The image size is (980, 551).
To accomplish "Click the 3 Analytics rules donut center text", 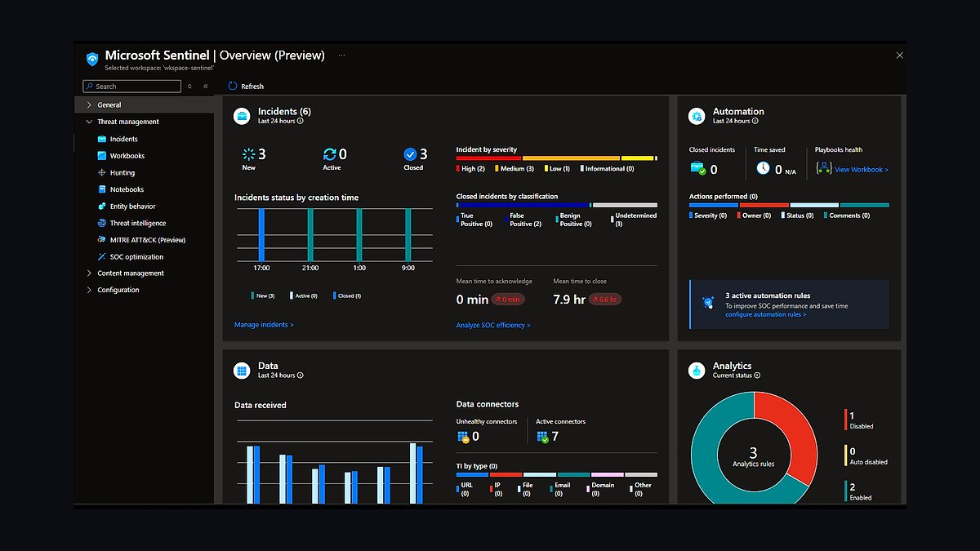I will pyautogui.click(x=753, y=457).
